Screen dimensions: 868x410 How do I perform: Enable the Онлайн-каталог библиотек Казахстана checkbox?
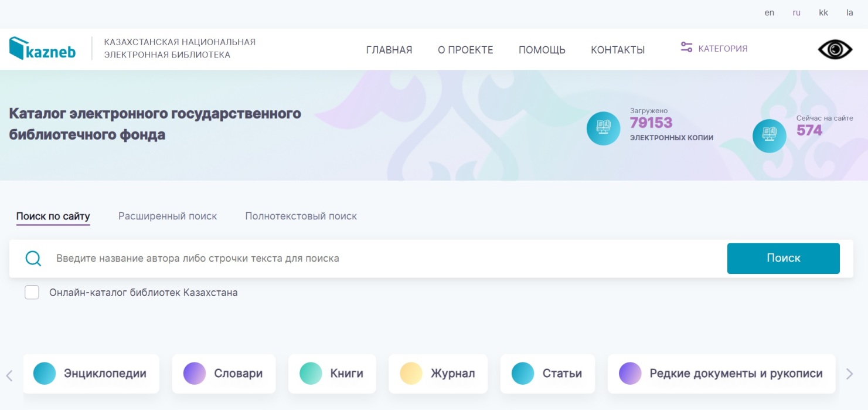tap(32, 292)
